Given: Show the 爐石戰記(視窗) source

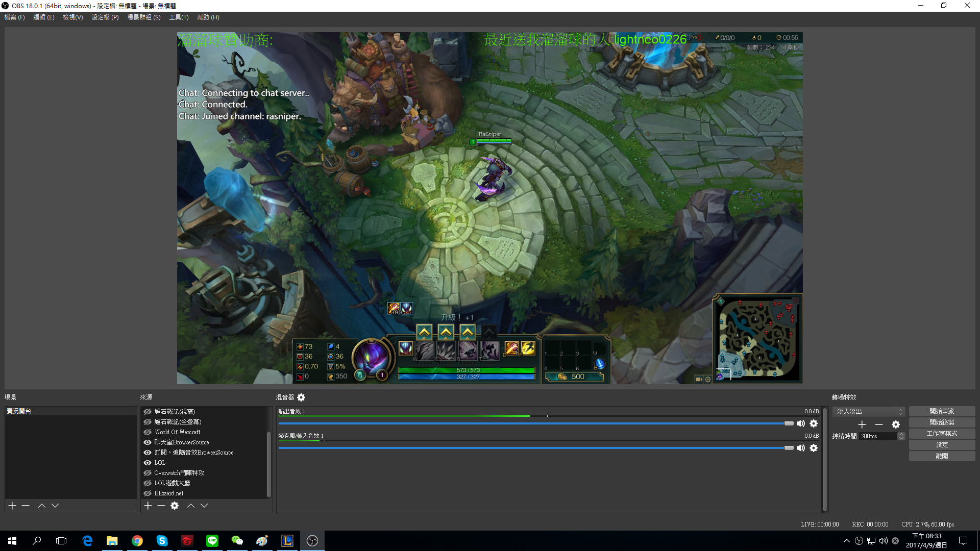Looking at the screenshot, I should [x=148, y=412].
